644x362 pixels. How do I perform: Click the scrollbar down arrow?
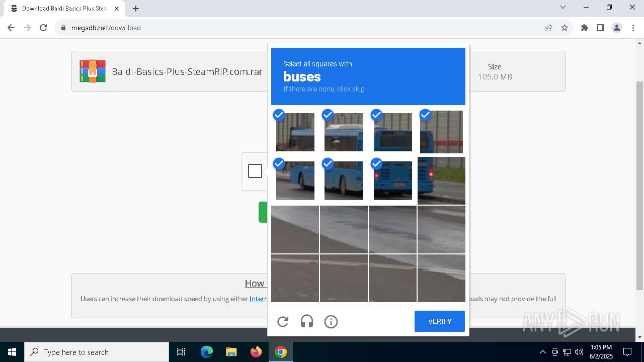[639, 337]
